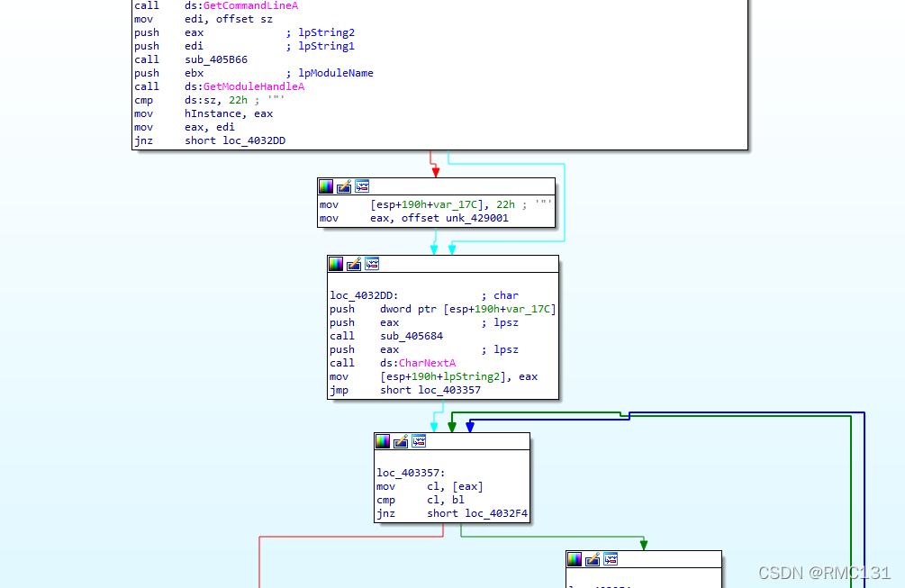Click group-nodes icon on the cut-off lowest block
Viewport: 905px width, 588px height.
611,559
